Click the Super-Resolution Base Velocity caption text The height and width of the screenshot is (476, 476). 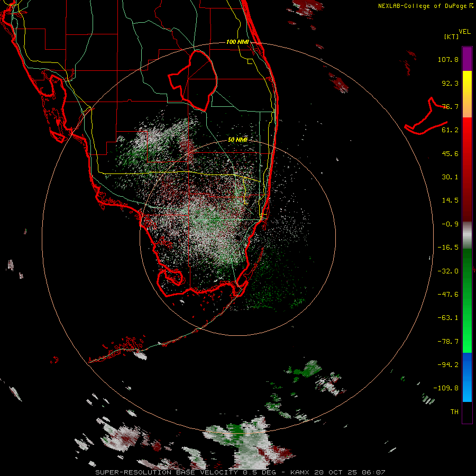[x=240, y=472]
